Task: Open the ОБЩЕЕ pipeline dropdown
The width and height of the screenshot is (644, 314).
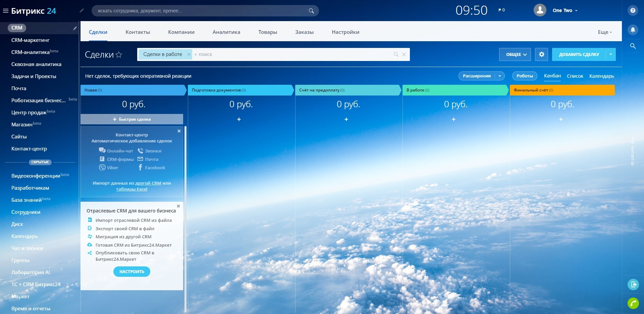Action: pyautogui.click(x=515, y=54)
